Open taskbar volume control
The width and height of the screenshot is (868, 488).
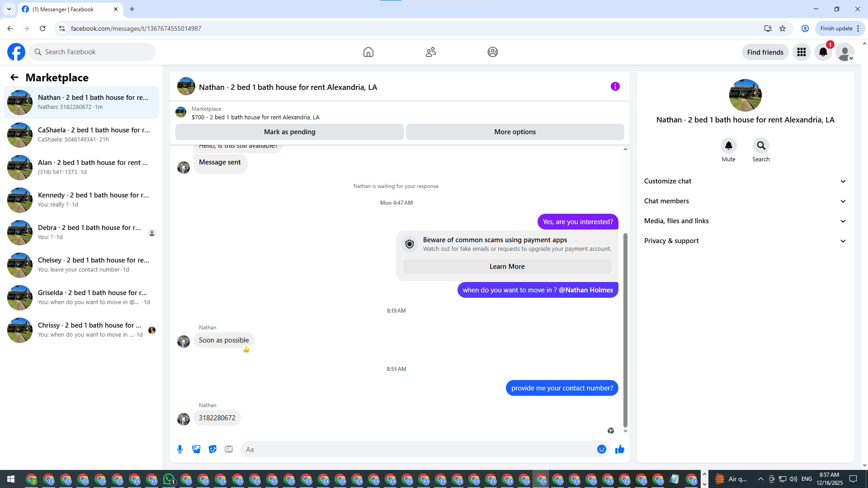click(793, 479)
